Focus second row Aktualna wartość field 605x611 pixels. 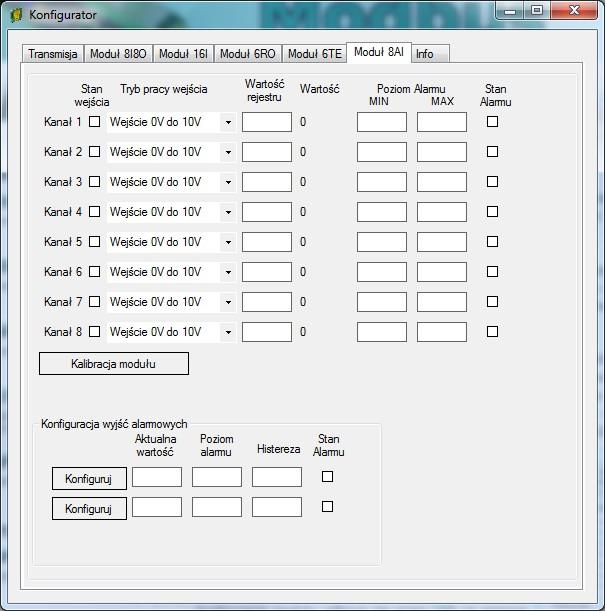157,507
